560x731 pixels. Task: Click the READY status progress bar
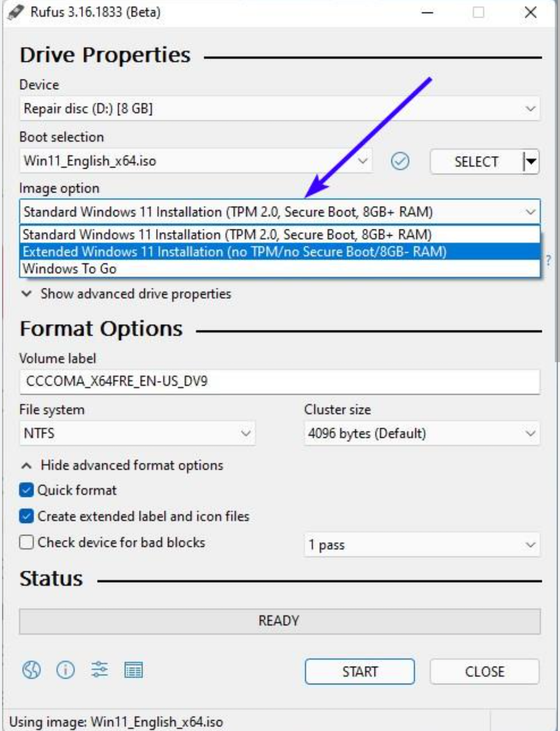pos(279,621)
